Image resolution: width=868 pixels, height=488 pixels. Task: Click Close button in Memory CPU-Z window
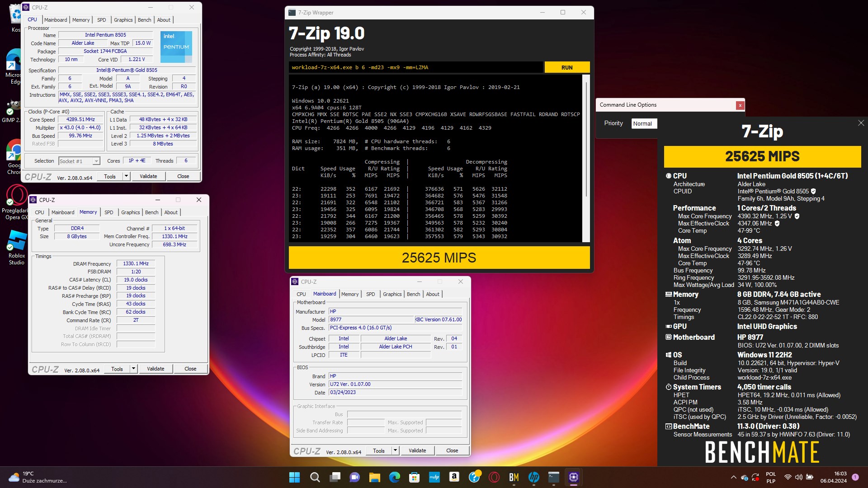pos(190,369)
